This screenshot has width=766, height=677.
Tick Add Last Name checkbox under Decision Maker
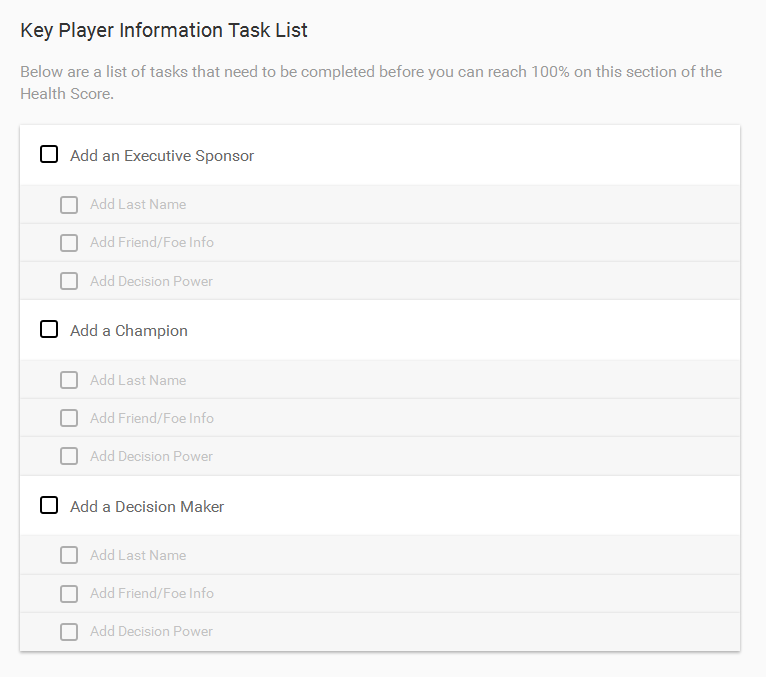pyautogui.click(x=69, y=555)
